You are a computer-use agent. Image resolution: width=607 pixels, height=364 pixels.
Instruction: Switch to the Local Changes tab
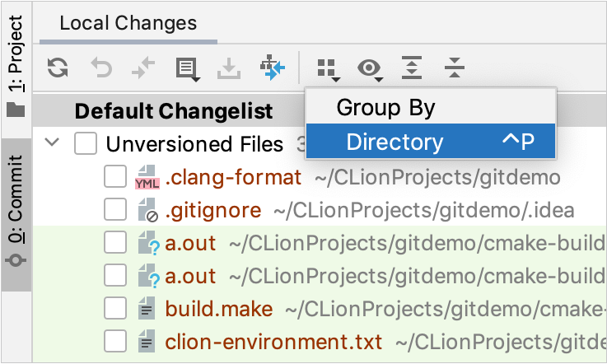pos(128,23)
